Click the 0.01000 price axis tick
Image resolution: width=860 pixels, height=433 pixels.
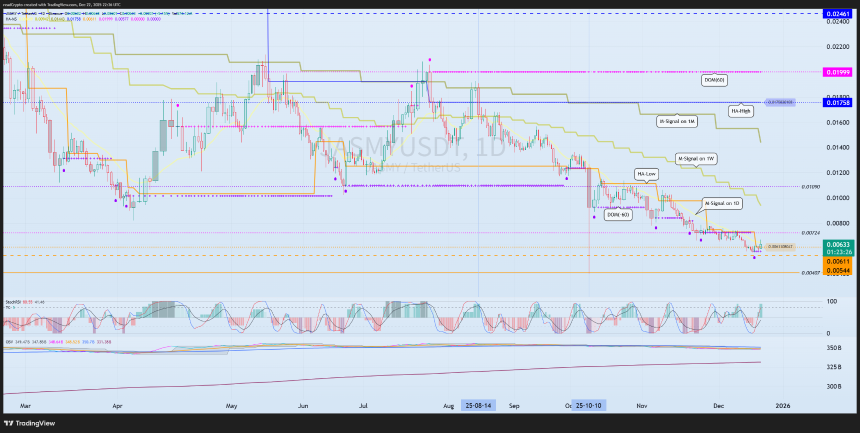pos(836,198)
